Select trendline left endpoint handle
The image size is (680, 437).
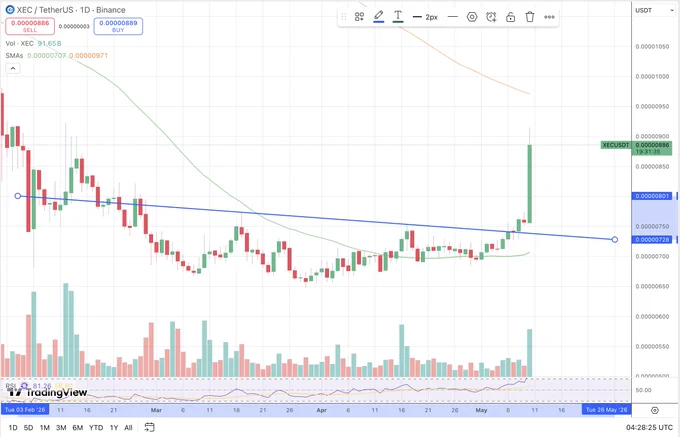(x=18, y=196)
